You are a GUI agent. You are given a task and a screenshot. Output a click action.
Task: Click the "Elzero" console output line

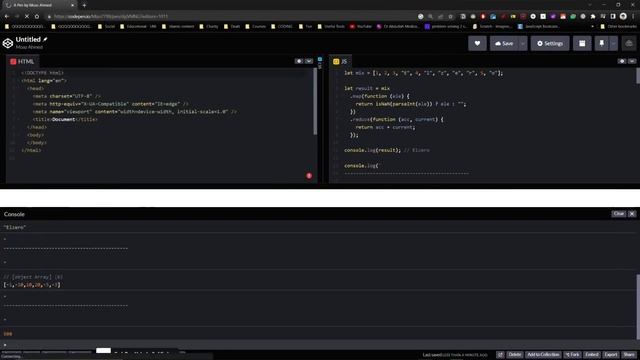[15, 227]
